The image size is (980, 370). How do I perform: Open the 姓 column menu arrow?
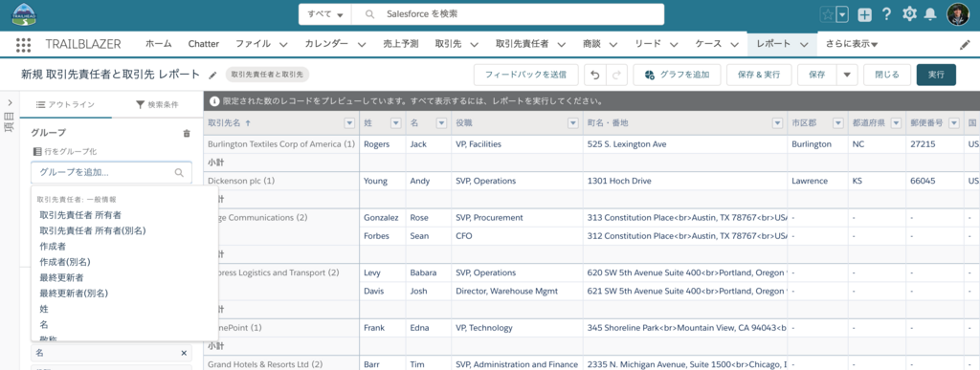[x=395, y=123]
